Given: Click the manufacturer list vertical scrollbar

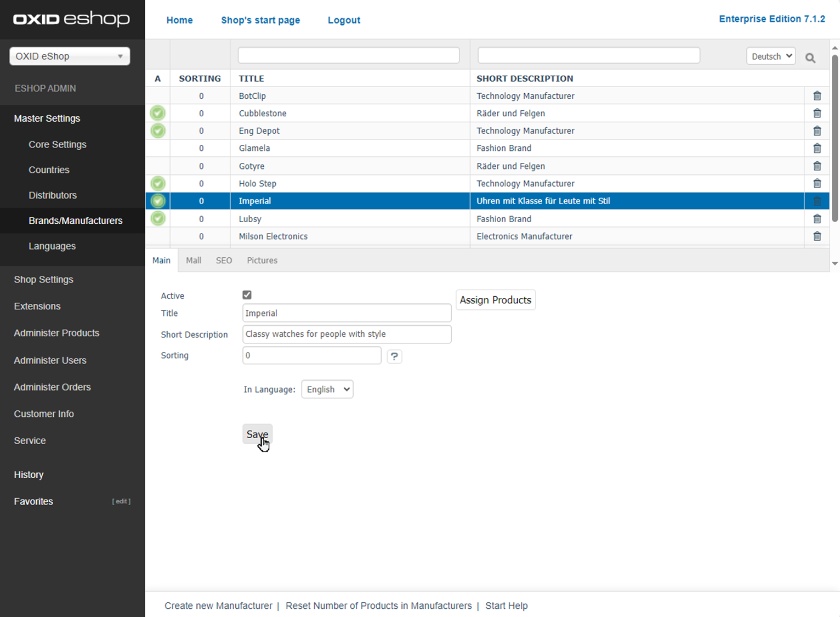Looking at the screenshot, I should coord(835,137).
